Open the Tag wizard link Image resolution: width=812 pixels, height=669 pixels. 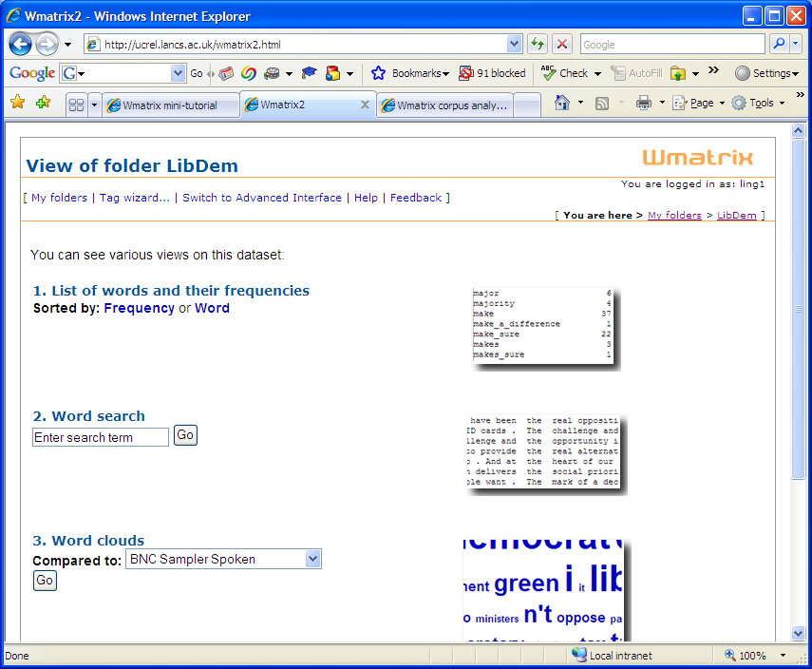[x=135, y=198]
